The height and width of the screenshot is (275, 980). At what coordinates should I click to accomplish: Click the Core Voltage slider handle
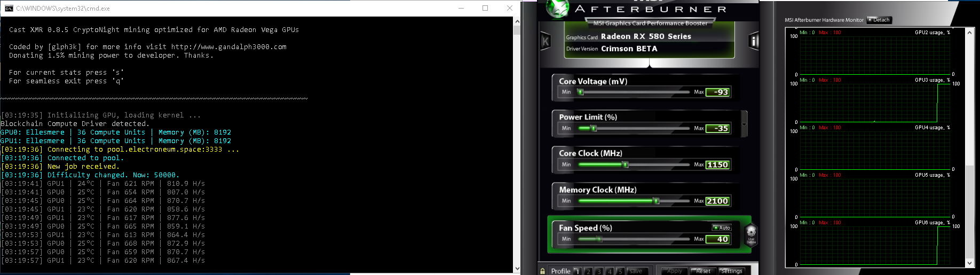tap(581, 92)
